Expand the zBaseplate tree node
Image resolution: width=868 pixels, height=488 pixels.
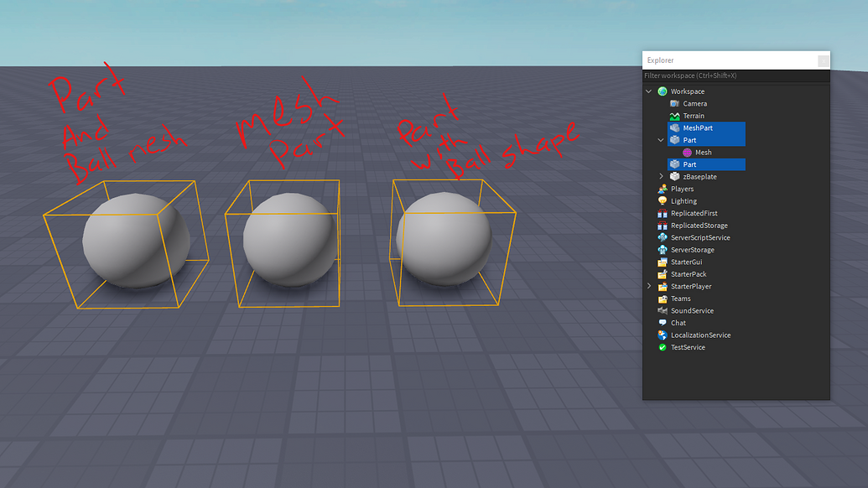point(662,176)
